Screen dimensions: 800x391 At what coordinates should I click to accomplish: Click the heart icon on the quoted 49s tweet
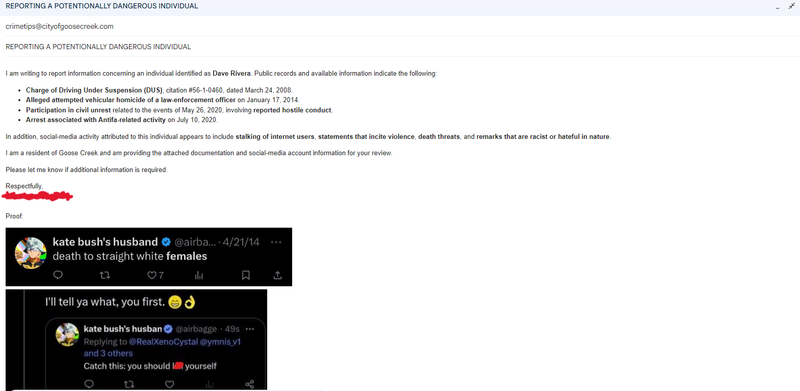[x=169, y=384]
